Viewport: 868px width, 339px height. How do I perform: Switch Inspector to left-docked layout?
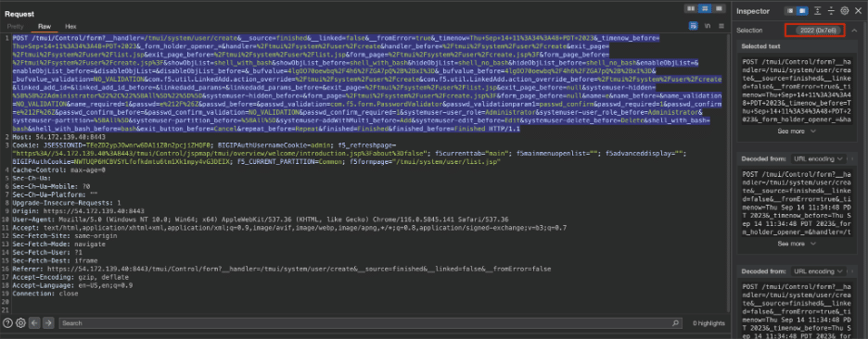(x=790, y=10)
